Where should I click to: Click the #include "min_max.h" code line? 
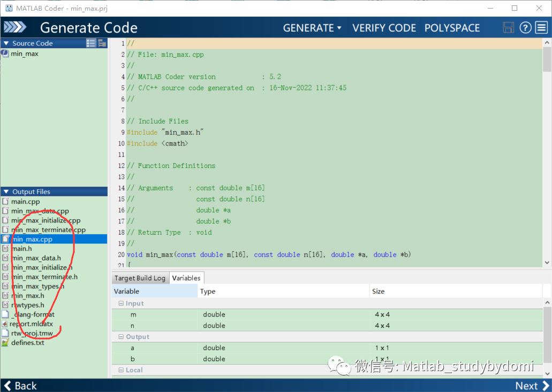pyautogui.click(x=165, y=132)
